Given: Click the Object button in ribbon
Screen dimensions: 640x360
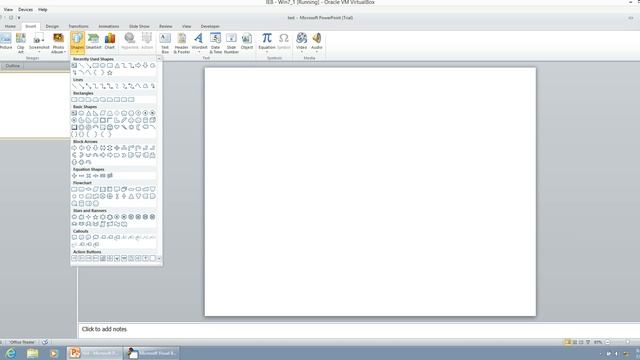Looking at the screenshot, I should click(247, 42).
